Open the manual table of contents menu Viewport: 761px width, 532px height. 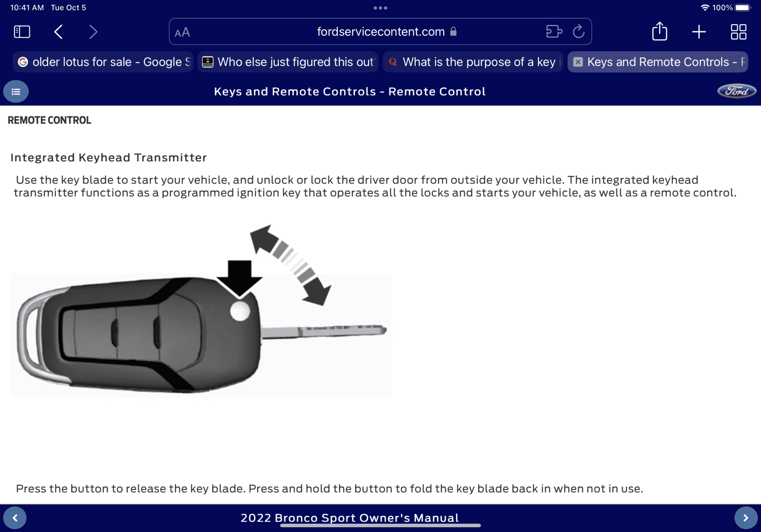pos(16,91)
